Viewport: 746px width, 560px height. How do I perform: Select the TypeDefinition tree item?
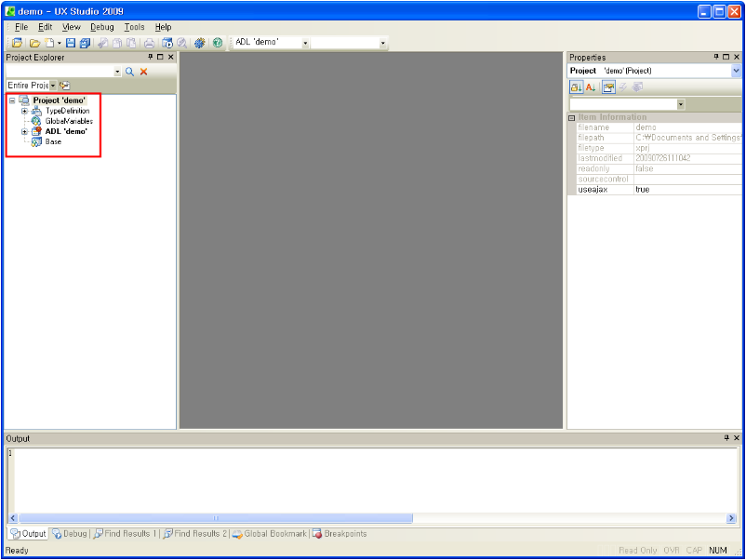67,111
